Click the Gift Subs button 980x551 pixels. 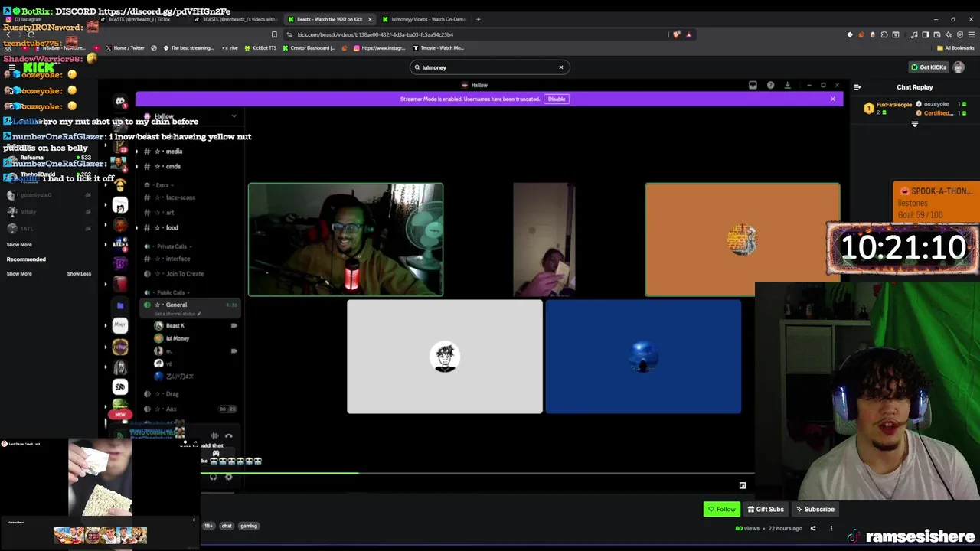pyautogui.click(x=766, y=509)
